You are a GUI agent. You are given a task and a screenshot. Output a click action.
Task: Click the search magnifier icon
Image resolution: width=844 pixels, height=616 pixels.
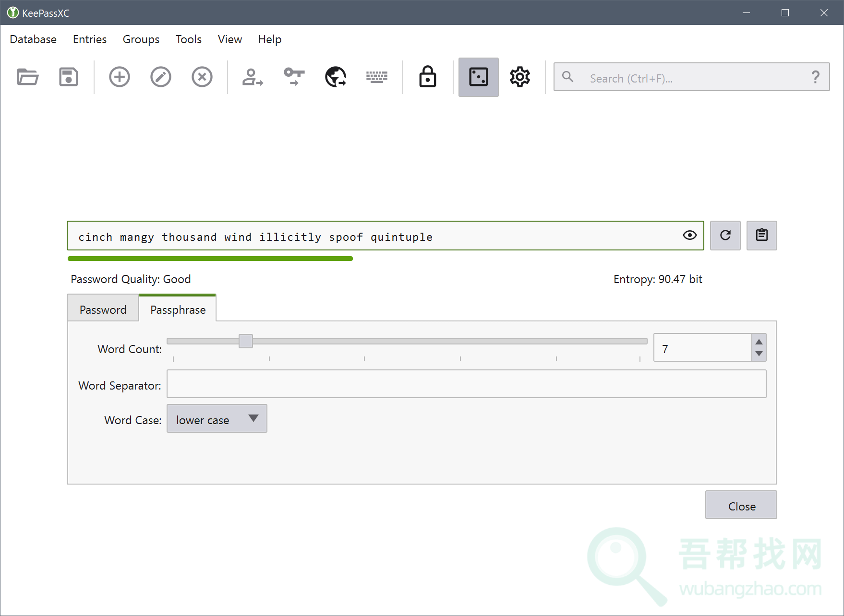[568, 77]
